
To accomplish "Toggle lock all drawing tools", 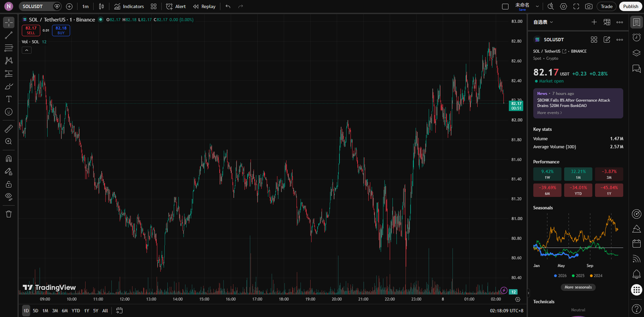I will [x=9, y=184].
